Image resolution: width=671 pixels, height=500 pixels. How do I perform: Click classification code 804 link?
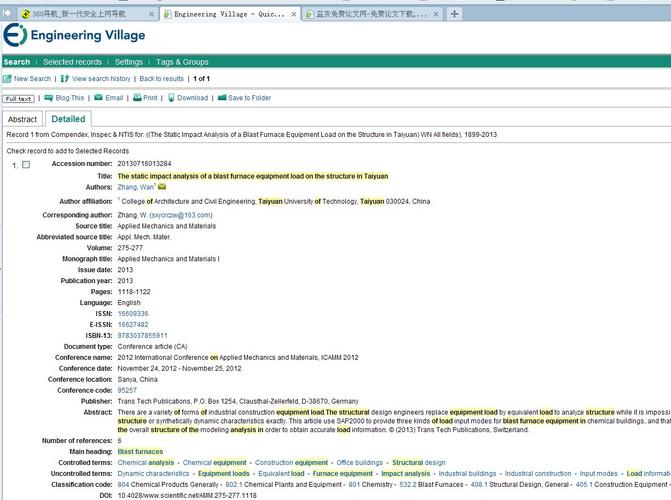[x=123, y=485]
